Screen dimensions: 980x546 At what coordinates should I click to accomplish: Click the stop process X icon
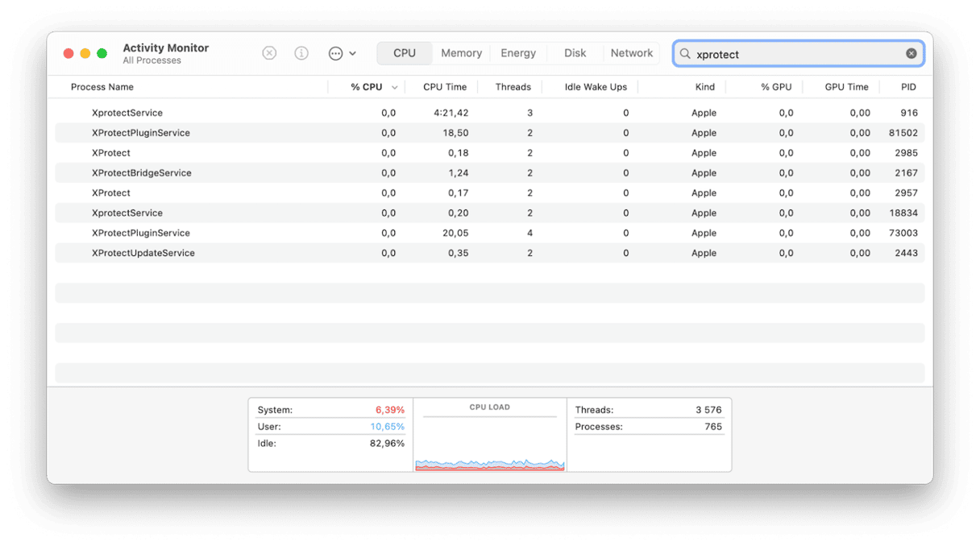[x=269, y=53]
